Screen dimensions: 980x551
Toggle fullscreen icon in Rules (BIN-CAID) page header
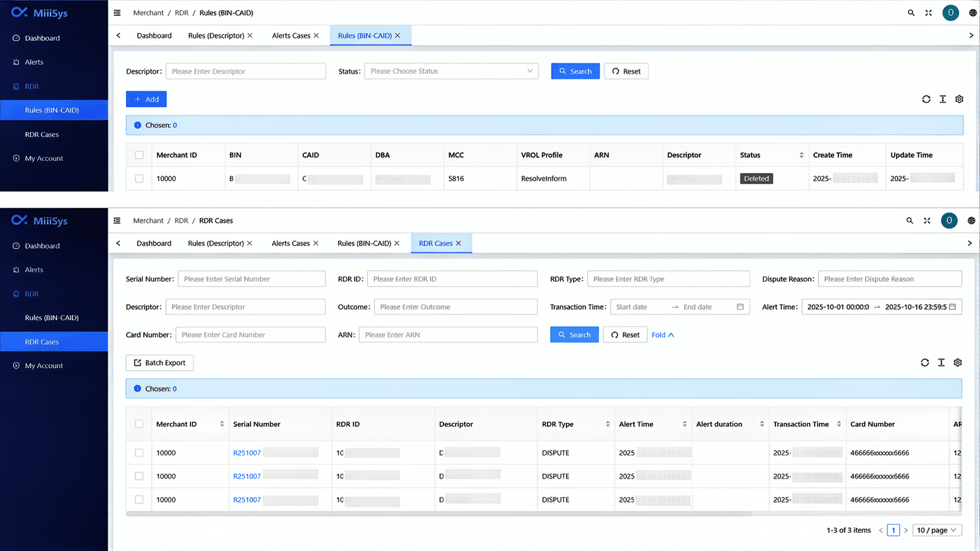[x=929, y=13]
